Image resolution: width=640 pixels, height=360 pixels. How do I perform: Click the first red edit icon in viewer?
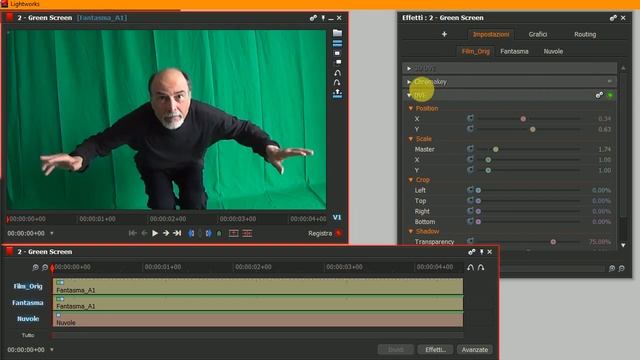coord(233,233)
